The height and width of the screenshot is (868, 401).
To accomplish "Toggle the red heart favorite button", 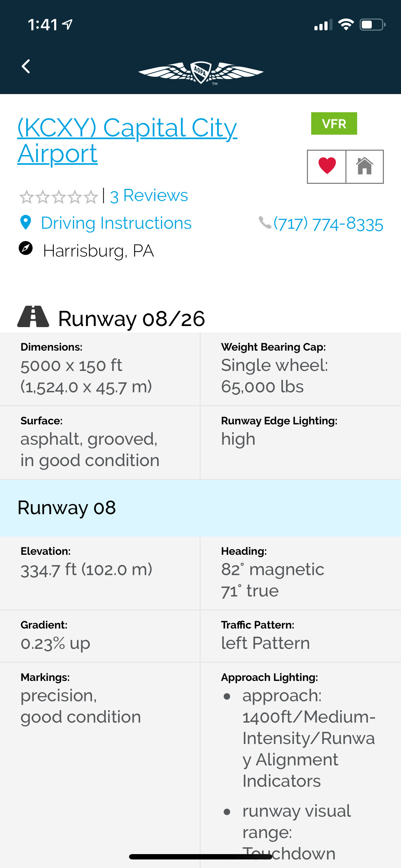I will click(x=327, y=166).
